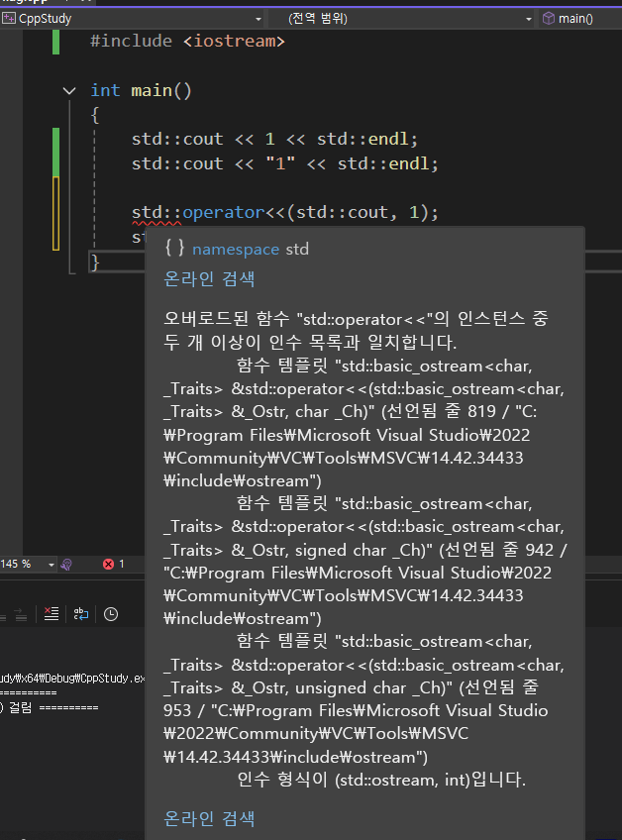Image resolution: width=622 pixels, height=840 pixels.
Task: Click the purple code cleanup wrench icon
Action: click(66, 564)
